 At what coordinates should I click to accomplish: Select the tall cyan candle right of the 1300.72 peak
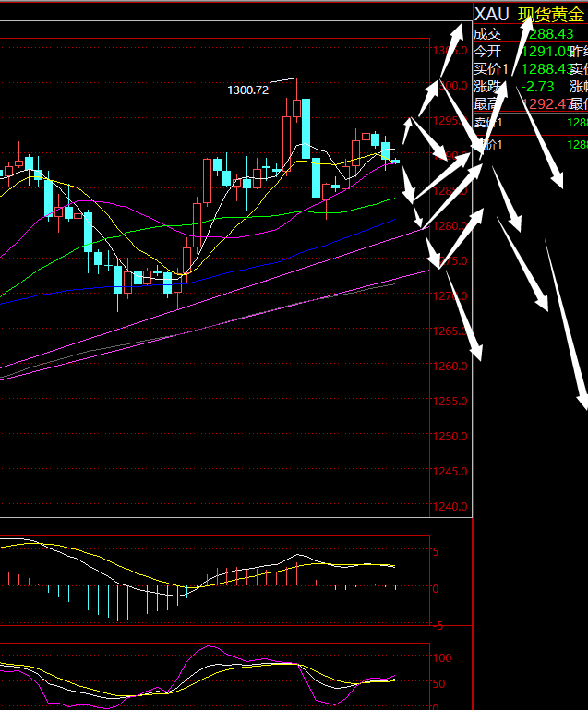coord(306,128)
